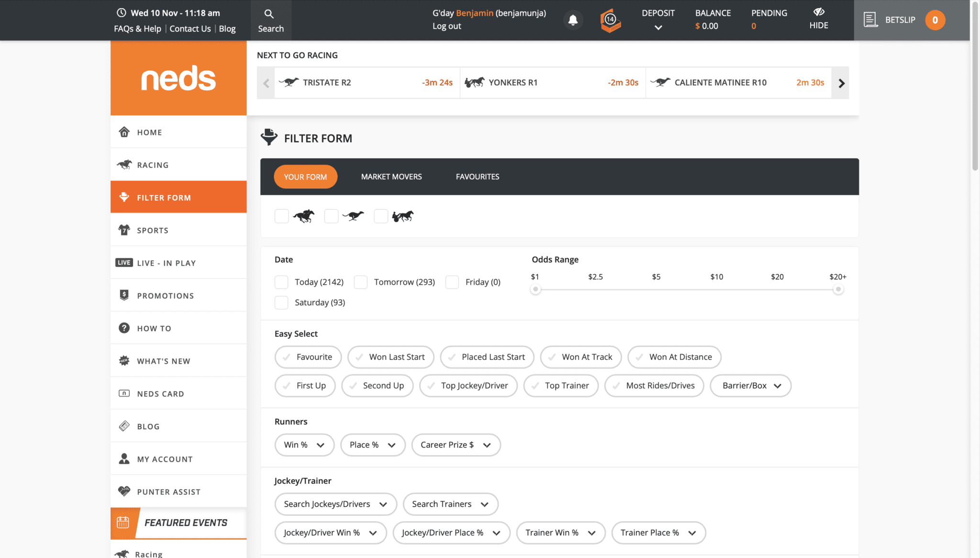Screen dimensions: 980x558
Task: Click the Promotions dollar icon
Action: (124, 295)
